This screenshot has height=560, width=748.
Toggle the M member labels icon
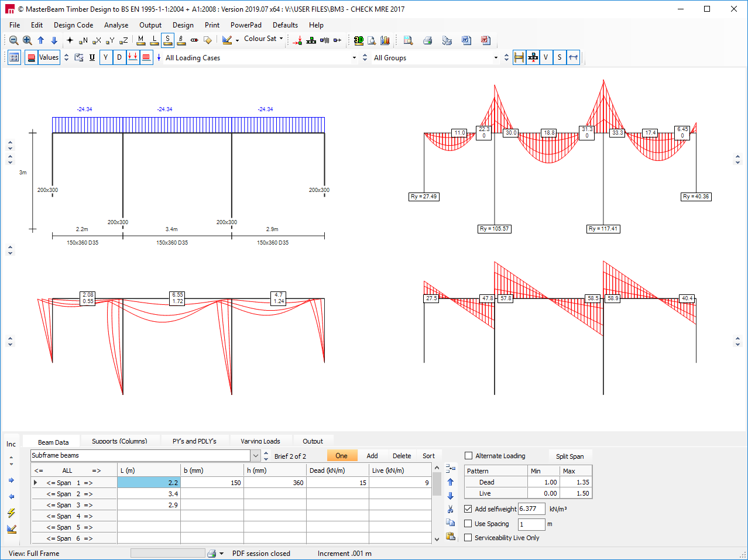[140, 40]
